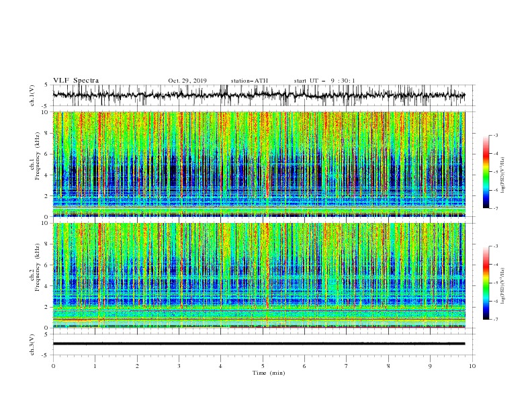Image resolution: width=532 pixels, height=411 pixels.
Task: Click the "5" minute tick on the time axis
Action: click(x=263, y=366)
